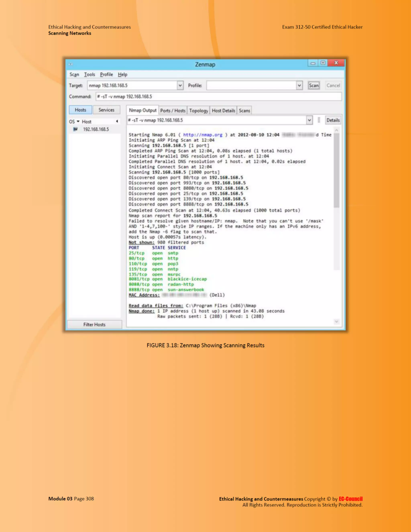The height and width of the screenshot is (532, 411).
Task: Click the output vertical scrollbar thumb
Action: point(337,170)
